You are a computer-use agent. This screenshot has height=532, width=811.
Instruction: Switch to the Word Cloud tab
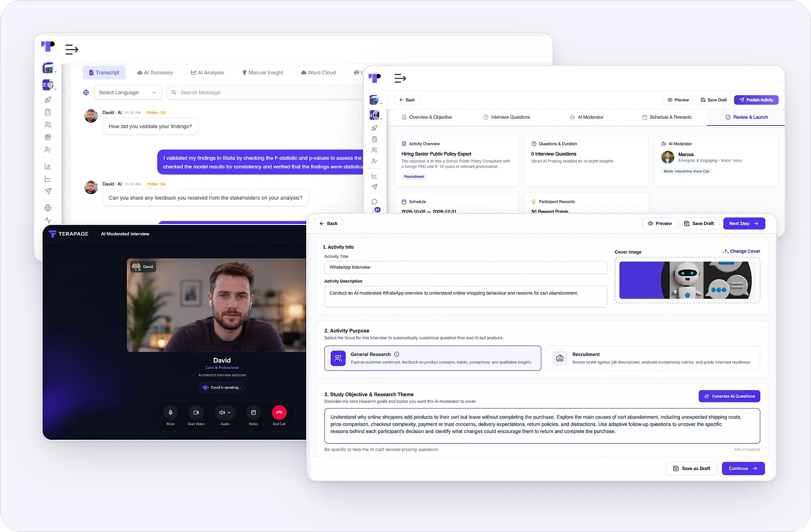coord(318,72)
